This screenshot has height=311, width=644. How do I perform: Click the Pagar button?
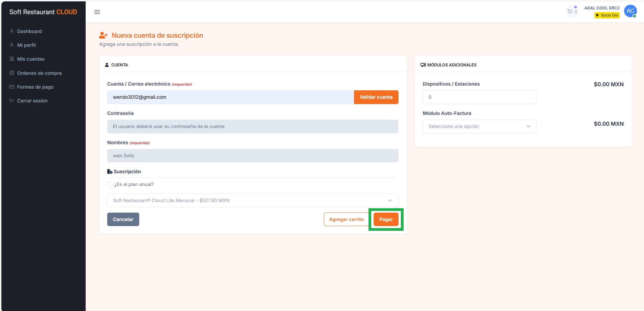coord(386,219)
